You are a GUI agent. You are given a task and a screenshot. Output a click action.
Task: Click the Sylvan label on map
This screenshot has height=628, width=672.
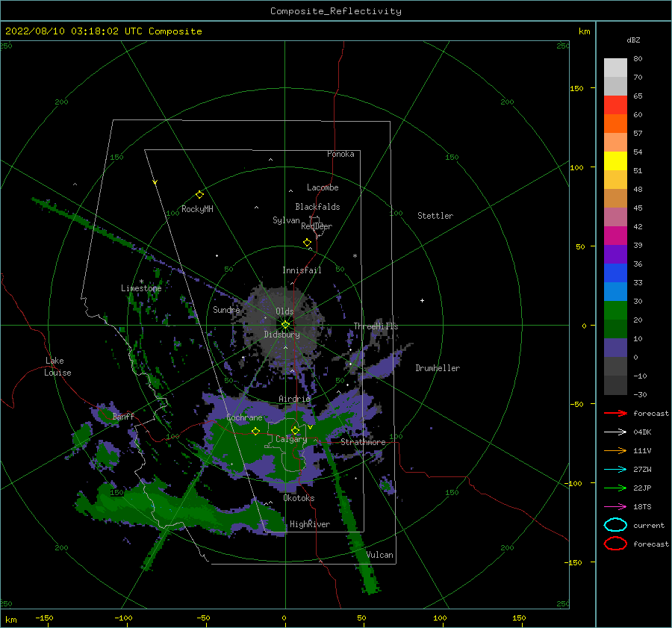pos(286,220)
